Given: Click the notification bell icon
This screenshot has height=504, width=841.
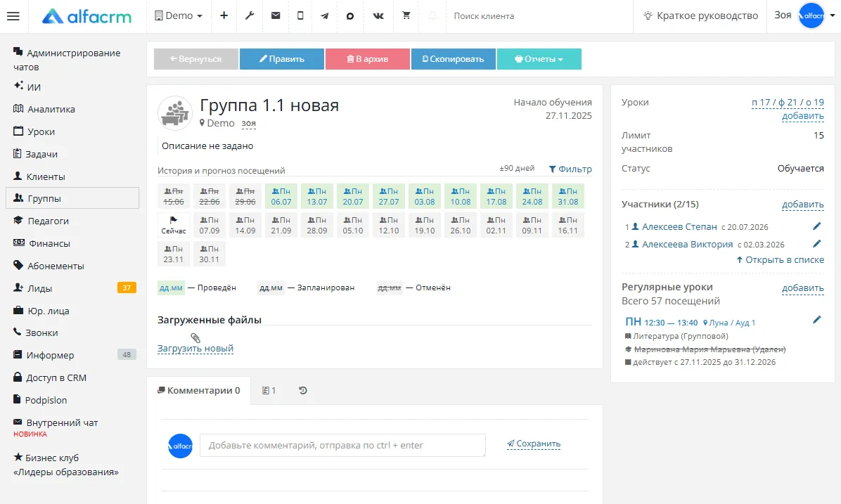Looking at the screenshot, I should (x=432, y=15).
